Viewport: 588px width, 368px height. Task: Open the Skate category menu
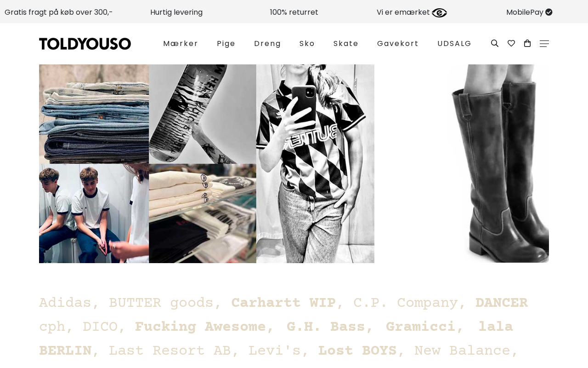pos(346,43)
